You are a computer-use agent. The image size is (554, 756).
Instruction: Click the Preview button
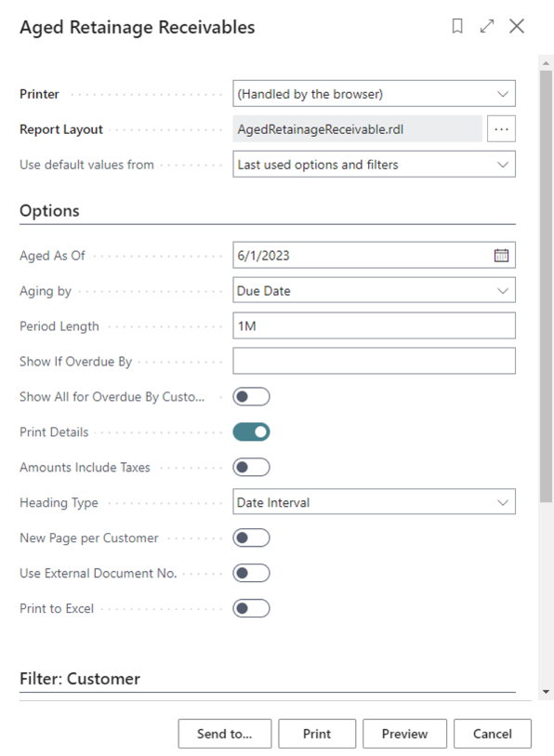coord(404,734)
